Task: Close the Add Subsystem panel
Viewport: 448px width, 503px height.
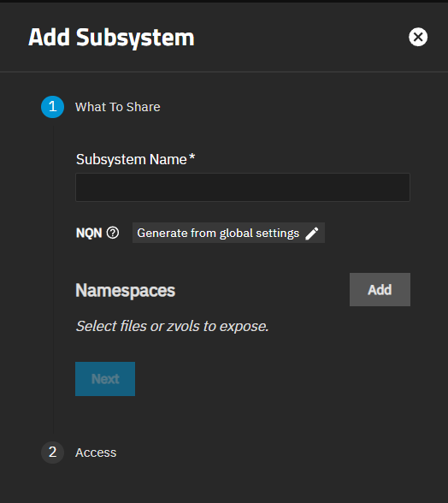Action: pos(418,38)
